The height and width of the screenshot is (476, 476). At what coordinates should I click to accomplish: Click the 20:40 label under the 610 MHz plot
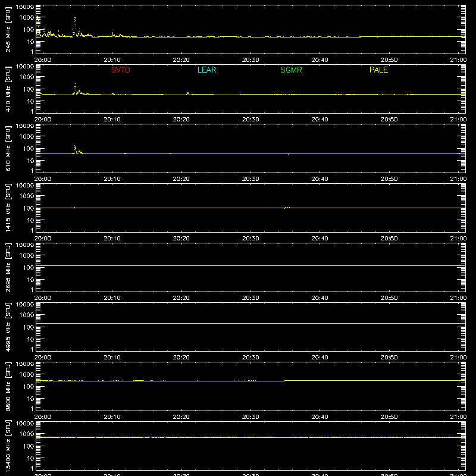tap(320, 179)
